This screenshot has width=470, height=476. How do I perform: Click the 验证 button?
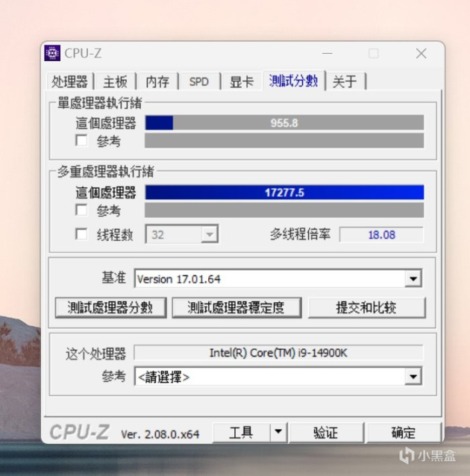coord(326,432)
